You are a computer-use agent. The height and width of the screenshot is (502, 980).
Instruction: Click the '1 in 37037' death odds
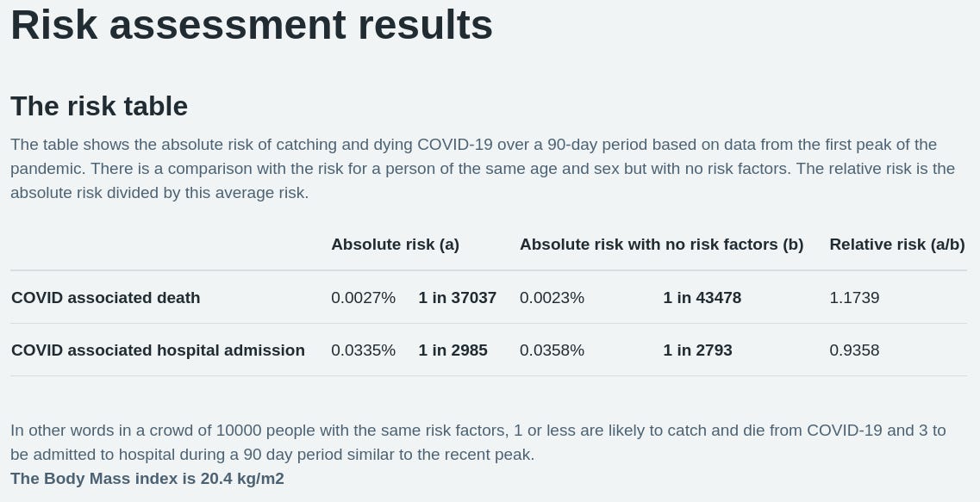tap(458, 298)
